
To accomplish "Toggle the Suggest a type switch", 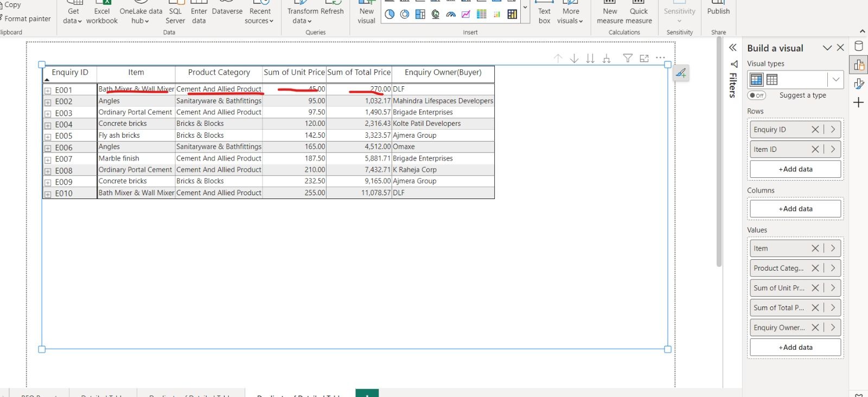I will [x=756, y=95].
